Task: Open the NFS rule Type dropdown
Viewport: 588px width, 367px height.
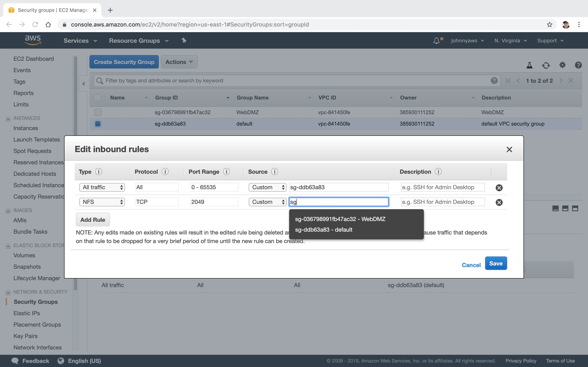Action: click(x=102, y=202)
